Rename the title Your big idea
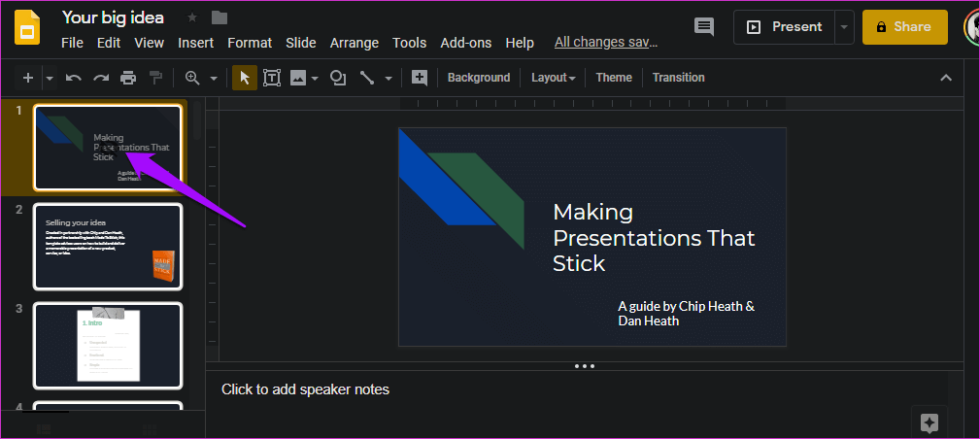 (x=113, y=17)
